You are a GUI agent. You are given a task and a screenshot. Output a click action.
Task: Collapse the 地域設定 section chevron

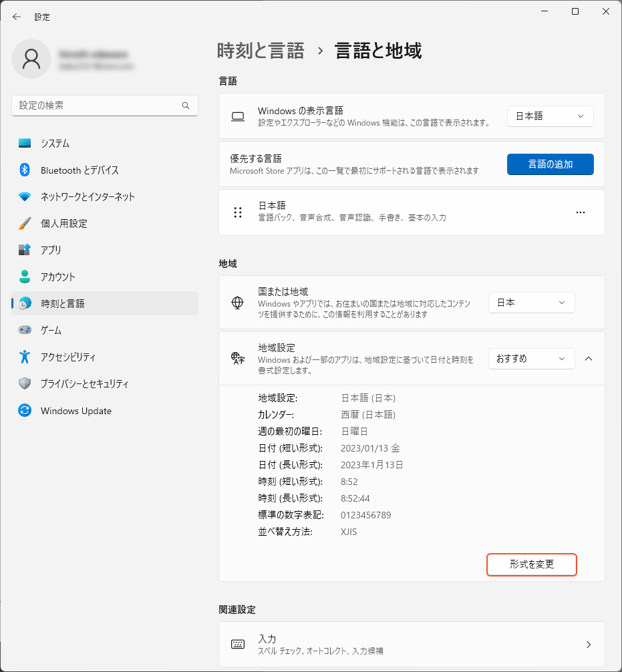(589, 359)
